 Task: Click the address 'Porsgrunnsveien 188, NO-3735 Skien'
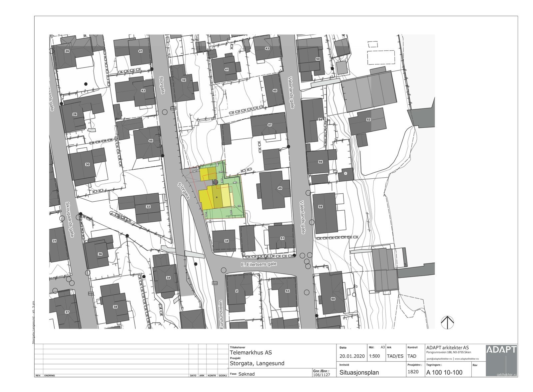click(449, 353)
